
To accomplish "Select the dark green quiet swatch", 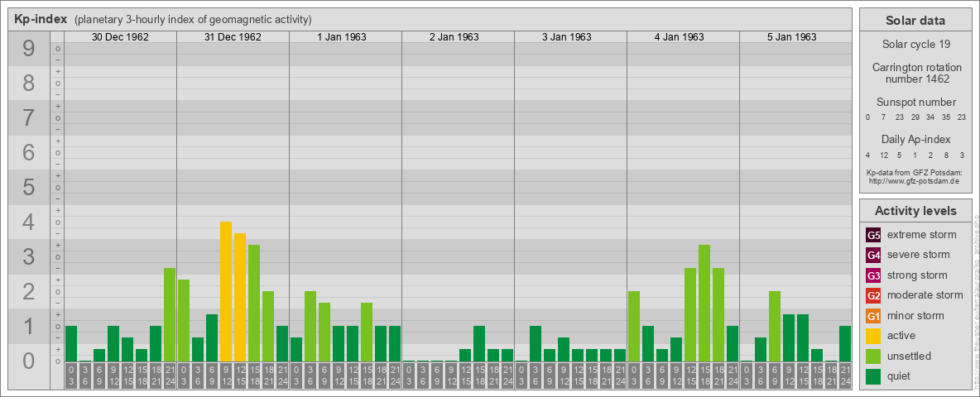I will pyautogui.click(x=873, y=375).
